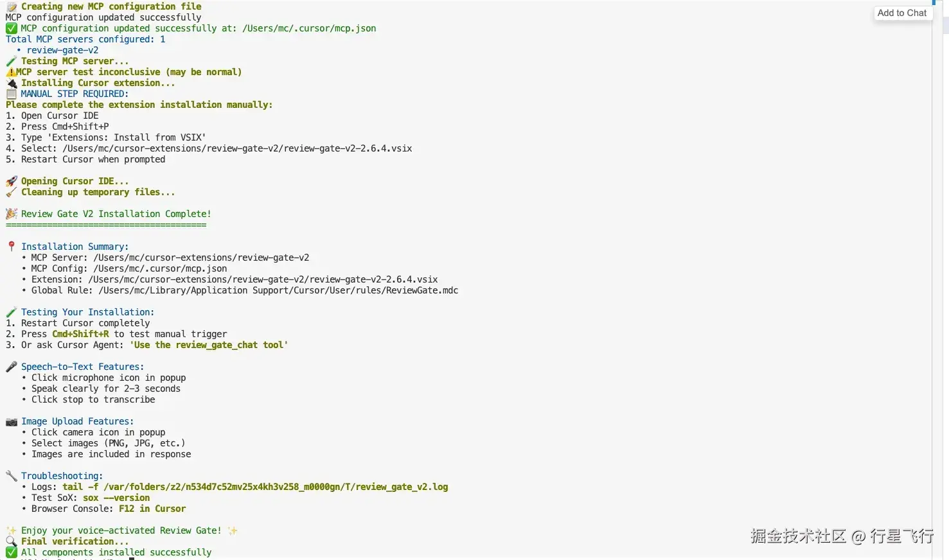
Task: Click the 'sox --version' command text
Action: coord(116,498)
